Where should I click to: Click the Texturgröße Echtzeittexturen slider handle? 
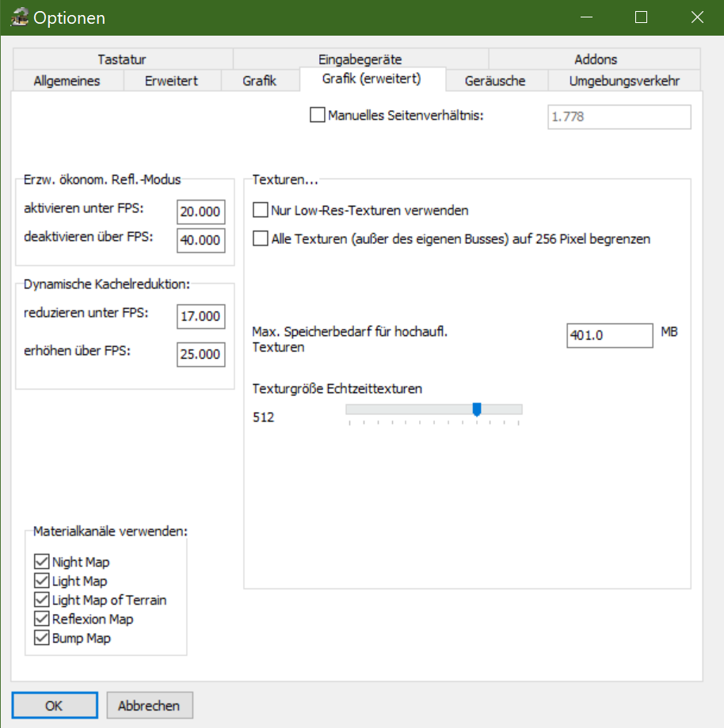[x=477, y=409]
